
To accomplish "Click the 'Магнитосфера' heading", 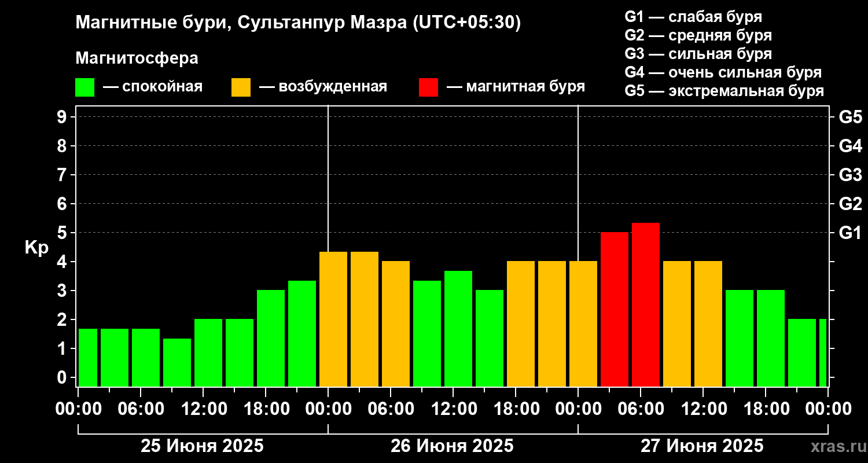I will pyautogui.click(x=137, y=58).
